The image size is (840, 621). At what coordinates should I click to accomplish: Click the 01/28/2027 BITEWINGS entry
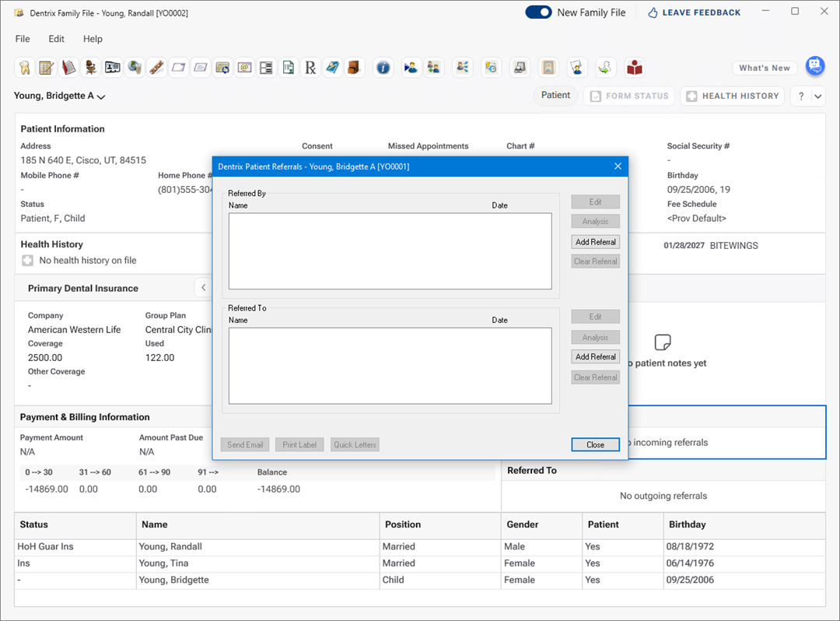click(711, 245)
